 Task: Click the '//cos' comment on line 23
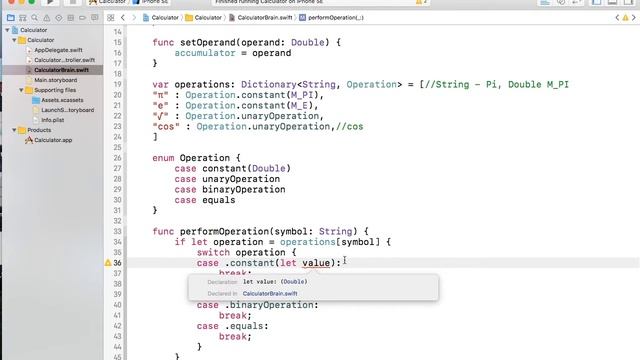[349, 127]
